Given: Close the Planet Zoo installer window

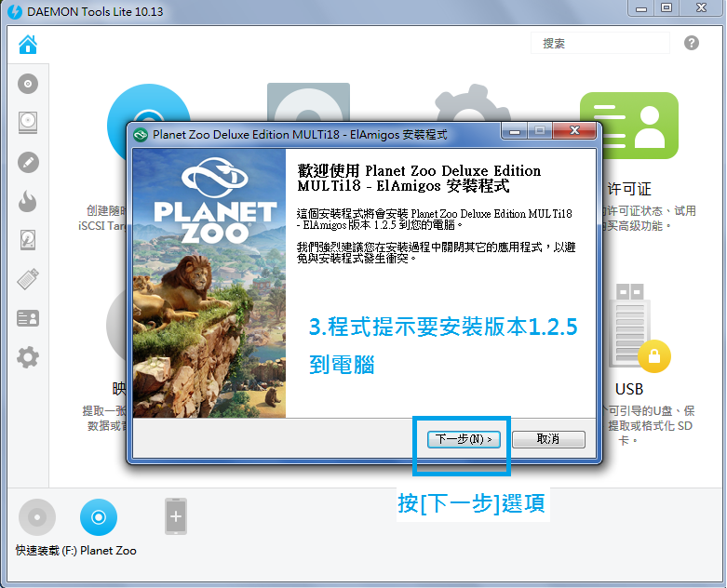Looking at the screenshot, I should (x=574, y=130).
